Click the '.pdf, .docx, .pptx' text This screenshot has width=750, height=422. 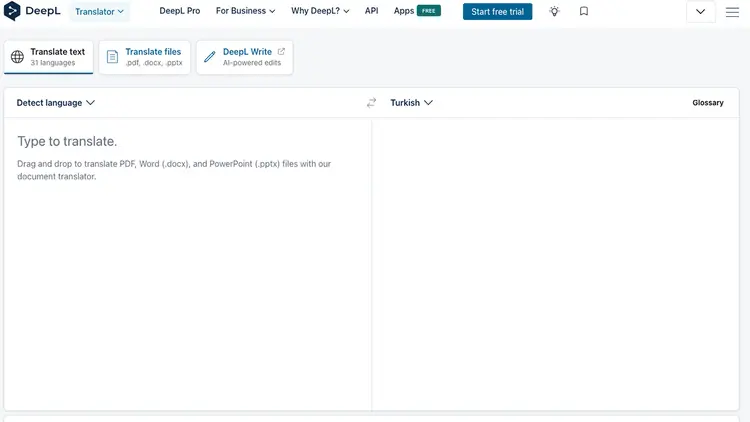pos(154,63)
